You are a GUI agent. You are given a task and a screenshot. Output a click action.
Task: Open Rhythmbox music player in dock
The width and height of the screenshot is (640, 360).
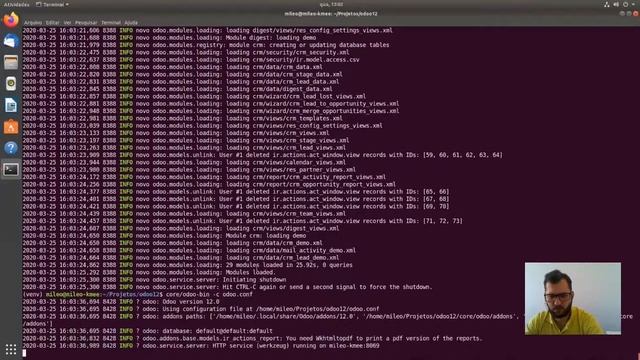11,84
